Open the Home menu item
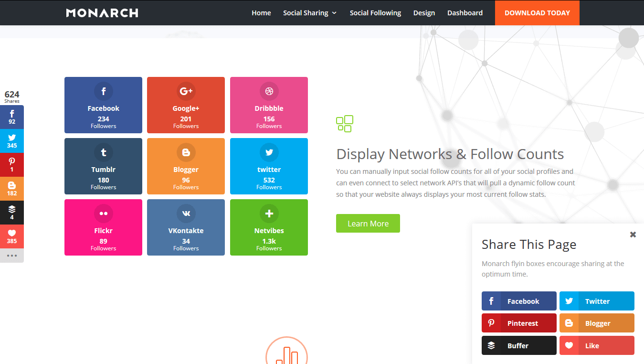 (x=261, y=13)
